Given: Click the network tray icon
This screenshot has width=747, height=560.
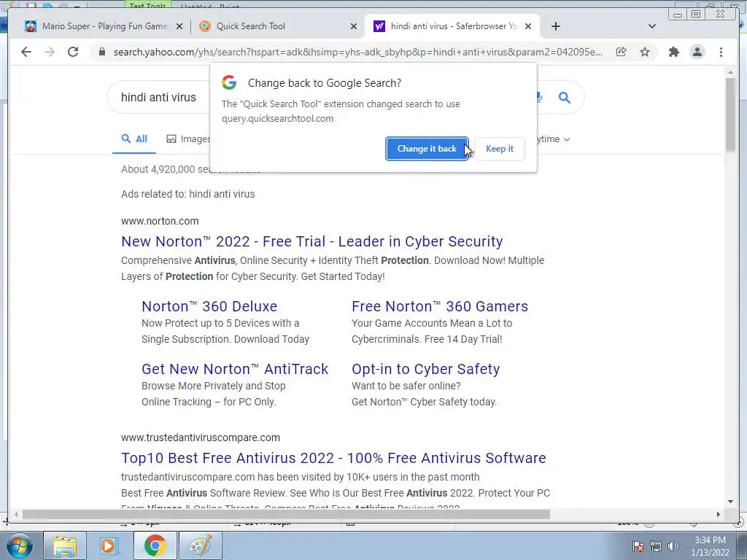Looking at the screenshot, I should [656, 546].
